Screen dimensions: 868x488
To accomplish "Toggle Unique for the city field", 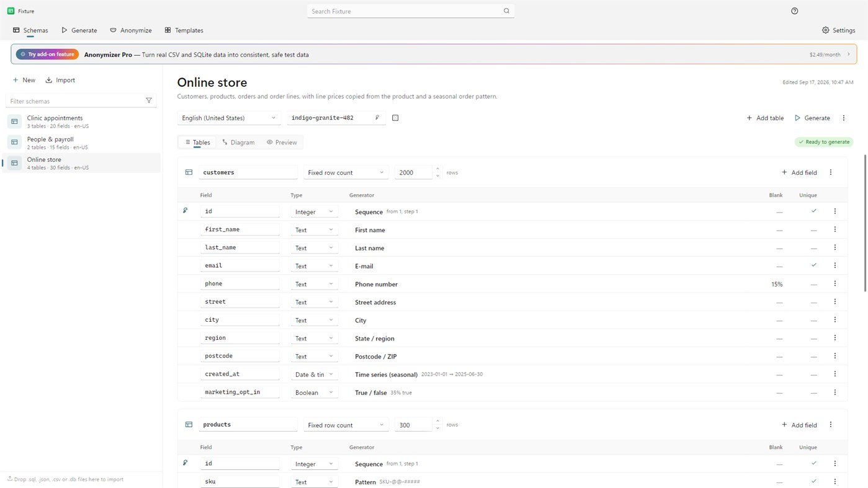I will (814, 321).
